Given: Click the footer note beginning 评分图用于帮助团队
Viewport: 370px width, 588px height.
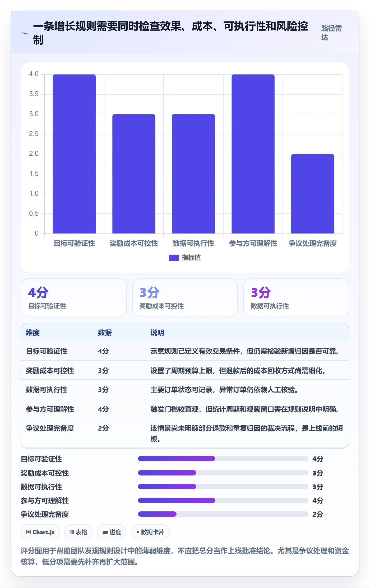Looking at the screenshot, I should pos(185,556).
